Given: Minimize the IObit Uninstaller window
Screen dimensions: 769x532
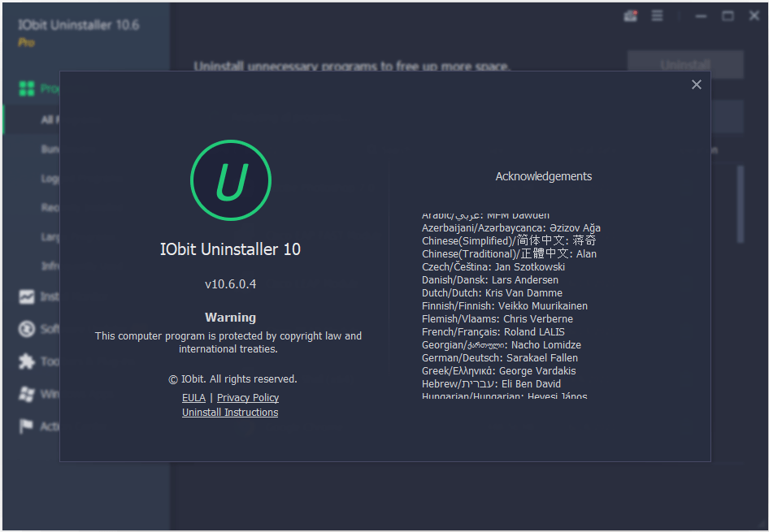Looking at the screenshot, I should (702, 16).
